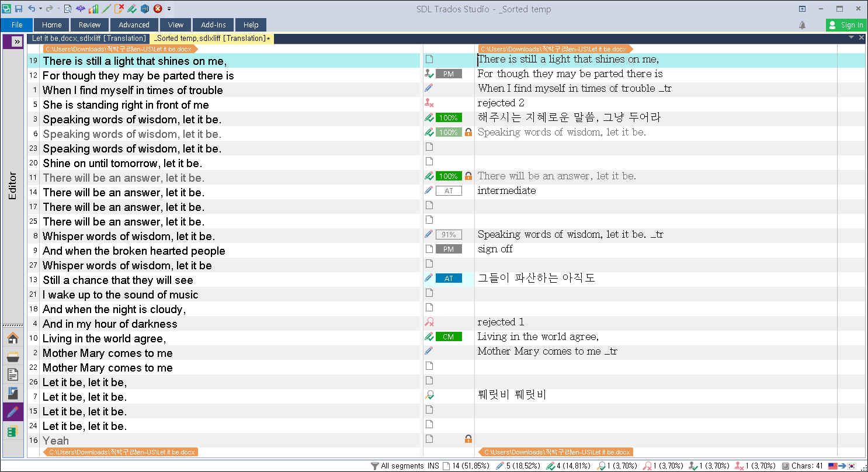The height and width of the screenshot is (472, 868).
Task: Switch to 'Let it be.docx.sdlxliff' document tab
Action: [89, 38]
